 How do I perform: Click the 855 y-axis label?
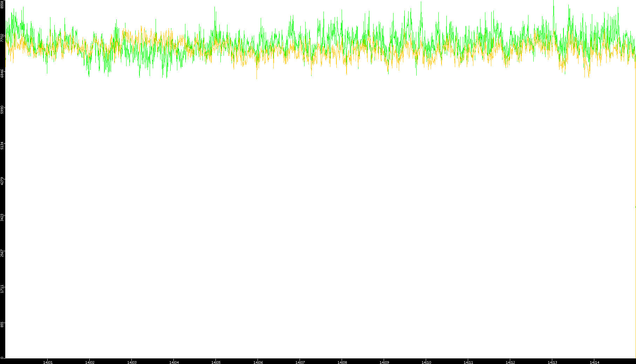click(2, 325)
